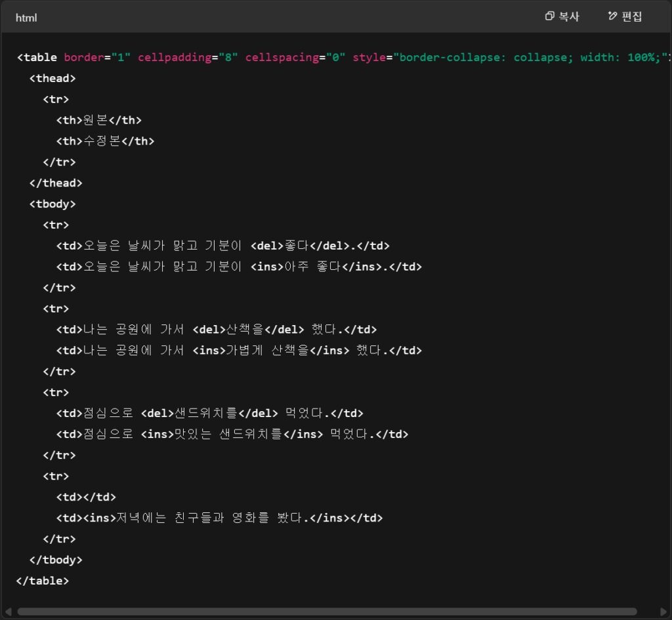672x620 pixels.
Task: Click the copy icon next to 복사
Action: coord(549,16)
